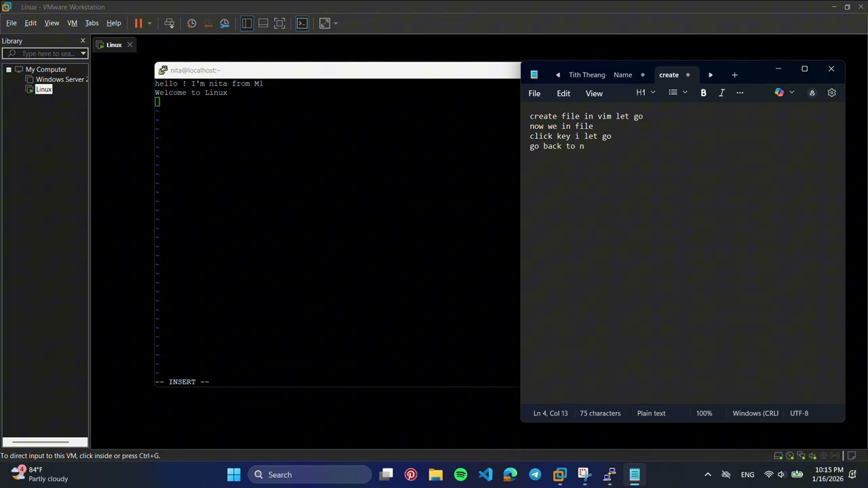Revert VM to previous snapshot icon

[208, 23]
